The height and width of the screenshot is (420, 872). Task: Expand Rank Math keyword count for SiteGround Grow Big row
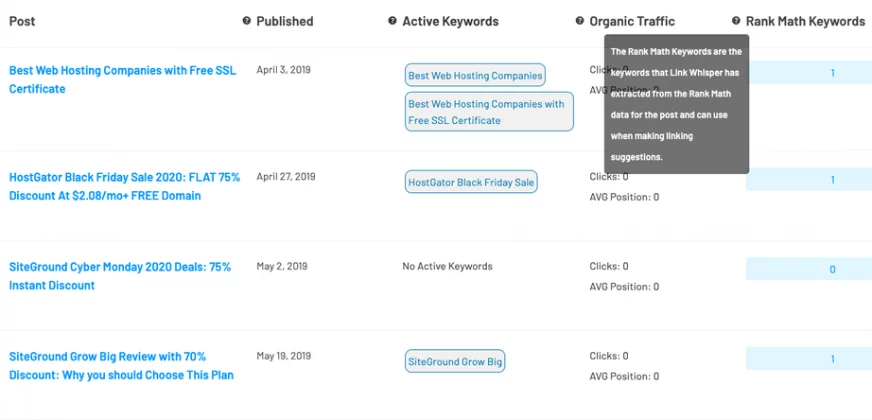coord(809,359)
